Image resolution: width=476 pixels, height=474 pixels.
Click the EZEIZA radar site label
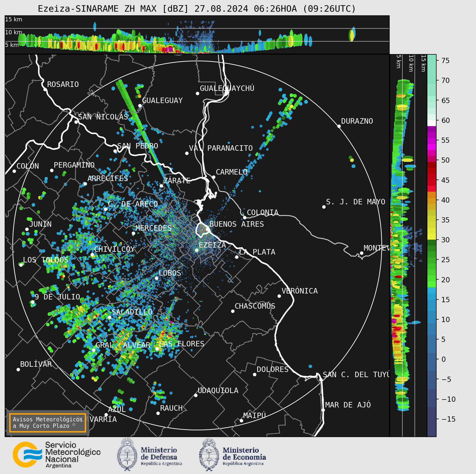tap(212, 245)
